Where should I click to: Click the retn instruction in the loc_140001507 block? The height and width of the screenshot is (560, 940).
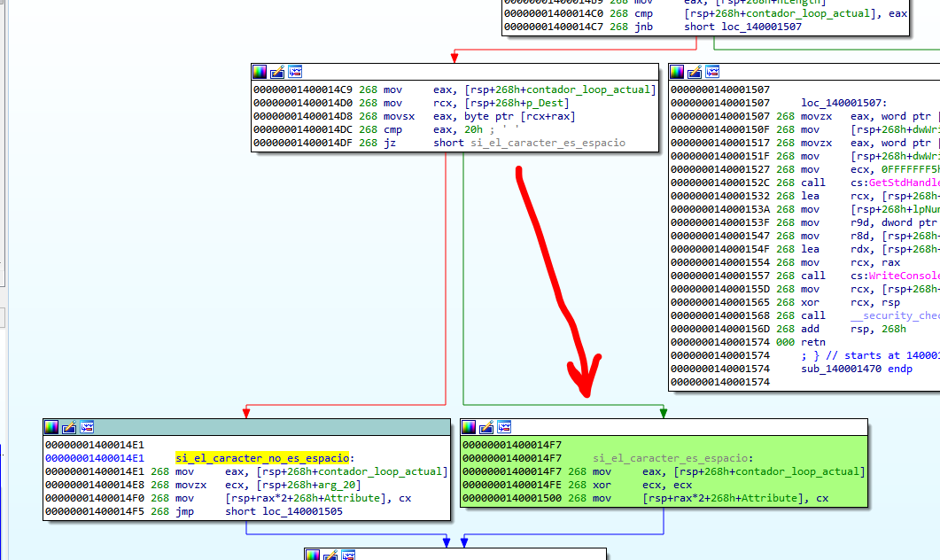[x=813, y=342]
